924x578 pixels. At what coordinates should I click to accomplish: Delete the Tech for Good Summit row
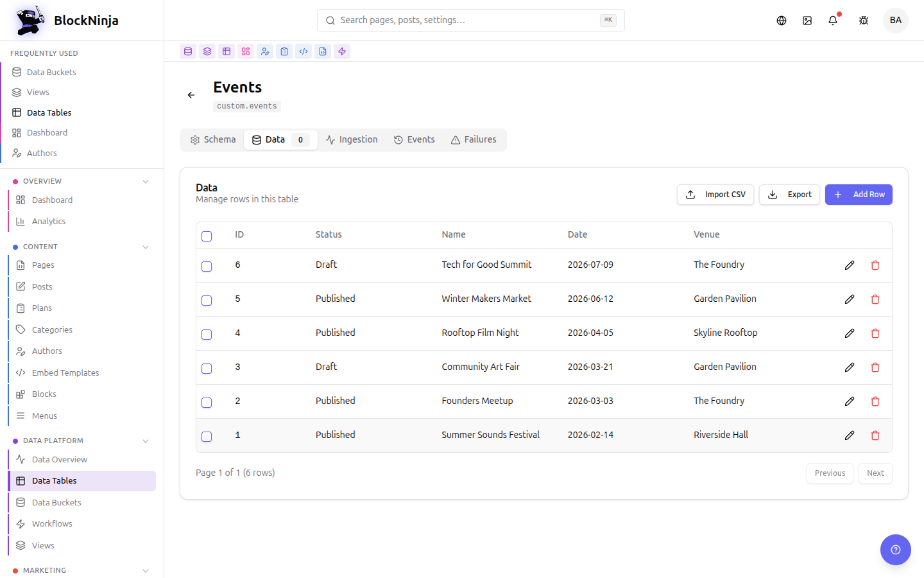click(875, 265)
